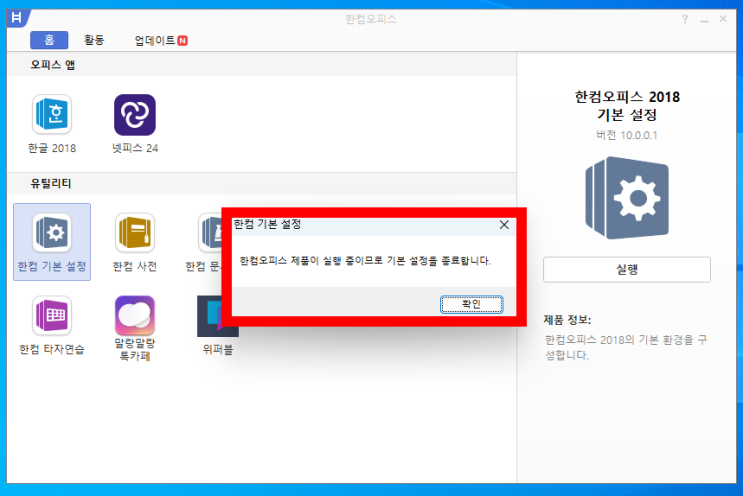Click the dialog message about 기본 설정을 종료합니다
743x496 pixels.
365,261
